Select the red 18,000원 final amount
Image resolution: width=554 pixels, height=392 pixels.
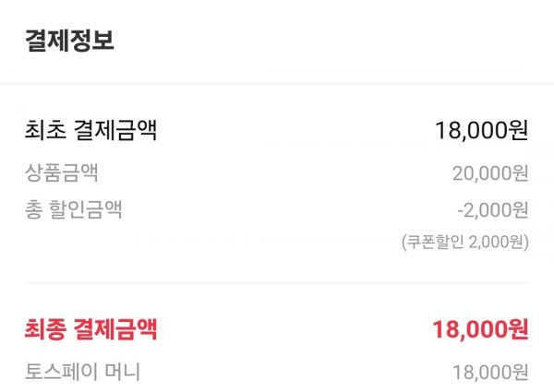pyautogui.click(x=481, y=329)
